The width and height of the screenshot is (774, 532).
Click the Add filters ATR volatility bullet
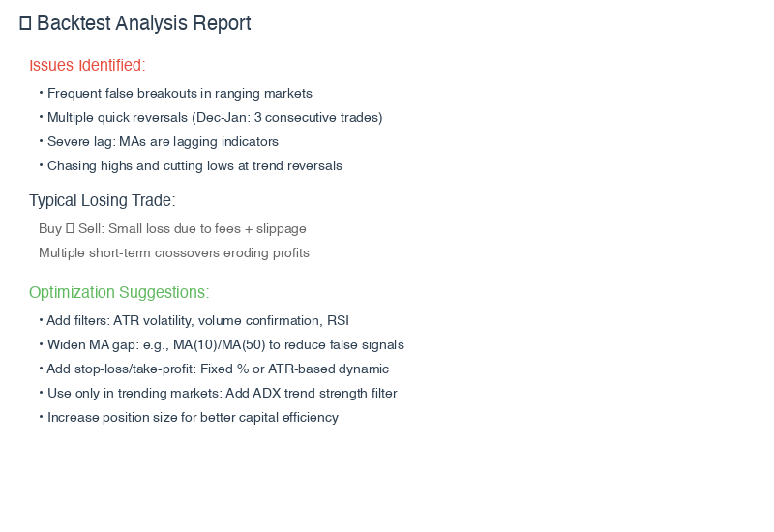click(197, 321)
